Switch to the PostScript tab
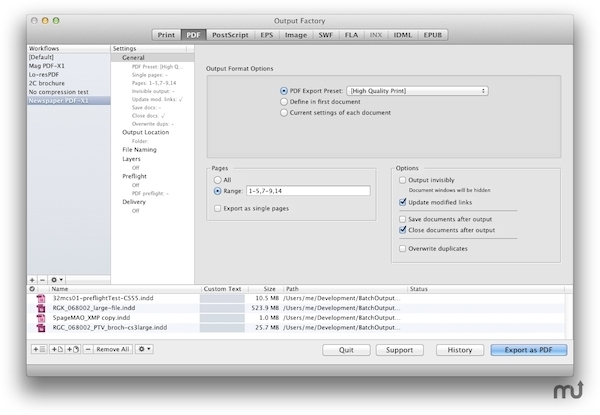600x415 pixels. click(229, 35)
